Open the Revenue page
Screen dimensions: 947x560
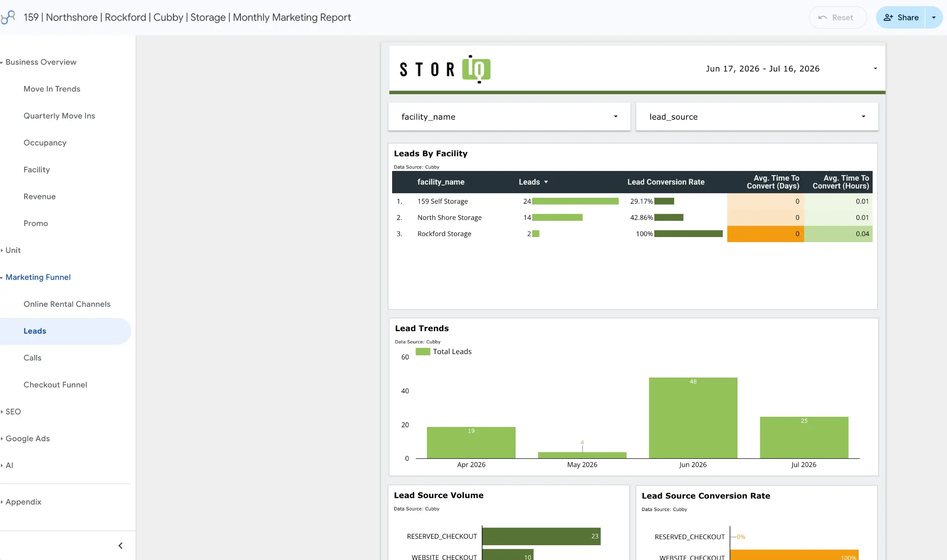[x=39, y=196]
